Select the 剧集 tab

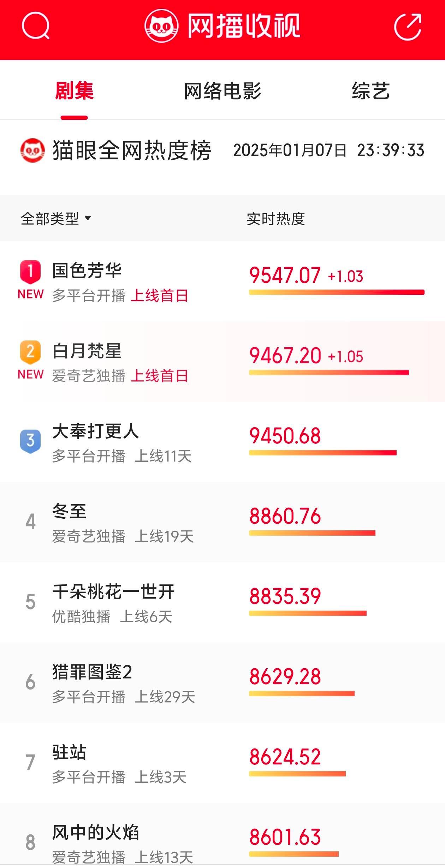pyautogui.click(x=74, y=91)
